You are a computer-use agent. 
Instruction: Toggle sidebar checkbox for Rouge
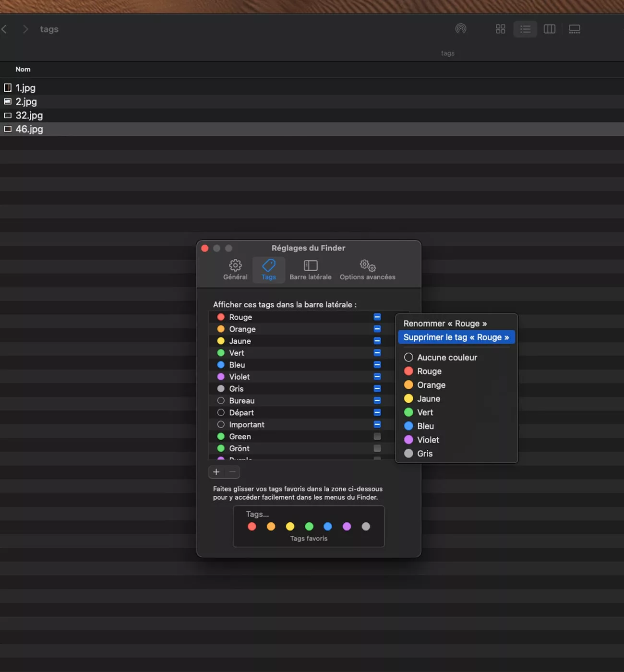(x=377, y=317)
